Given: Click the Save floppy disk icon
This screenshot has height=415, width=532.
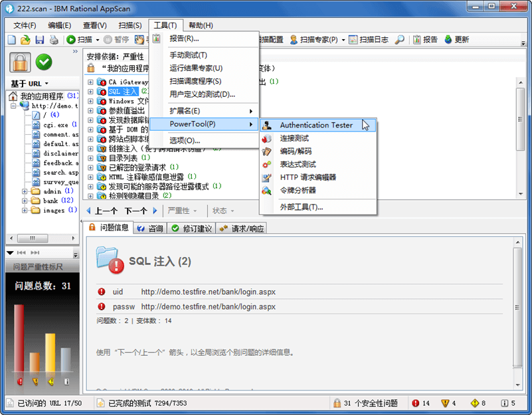Looking at the screenshot, I should [40, 40].
